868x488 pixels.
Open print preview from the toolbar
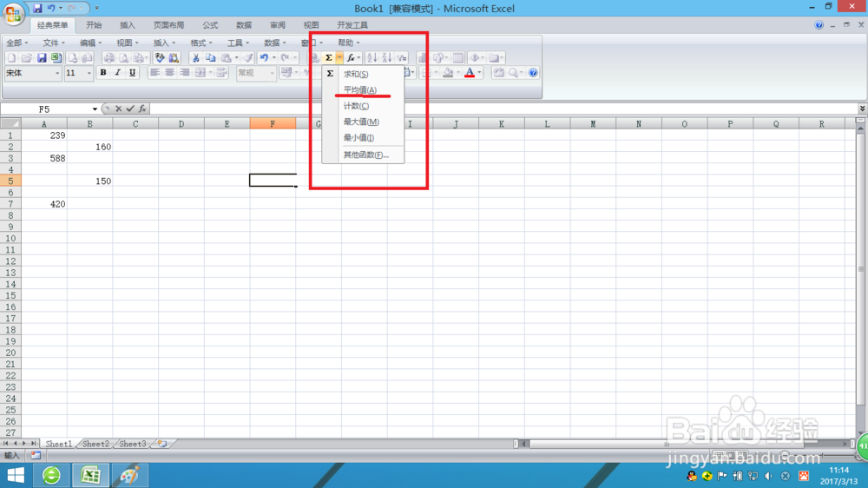124,57
